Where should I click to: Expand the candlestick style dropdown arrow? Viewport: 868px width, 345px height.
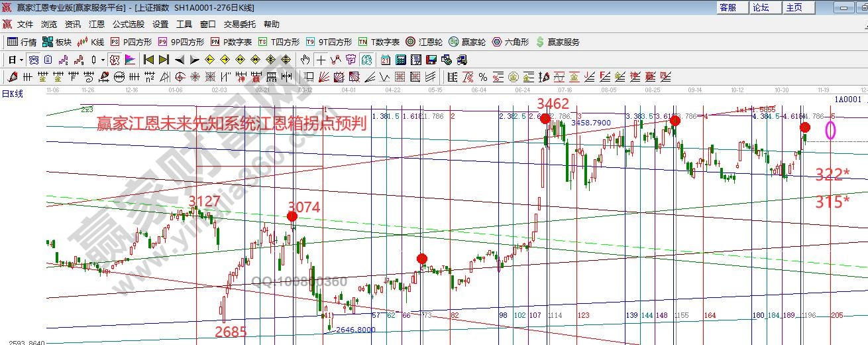tap(103, 60)
